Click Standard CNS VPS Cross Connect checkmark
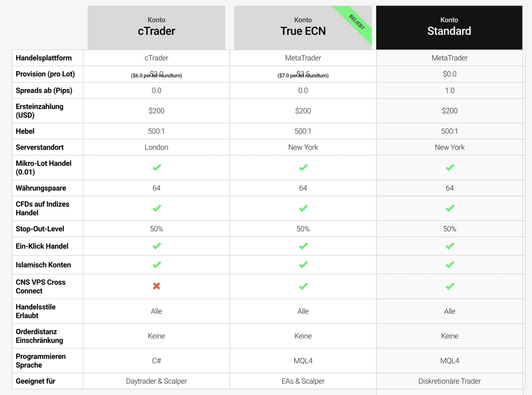Screen dimensions: 532x395 tap(450, 286)
